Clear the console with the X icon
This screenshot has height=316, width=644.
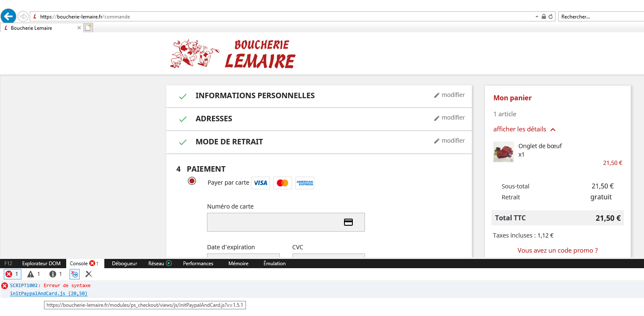tap(89, 274)
